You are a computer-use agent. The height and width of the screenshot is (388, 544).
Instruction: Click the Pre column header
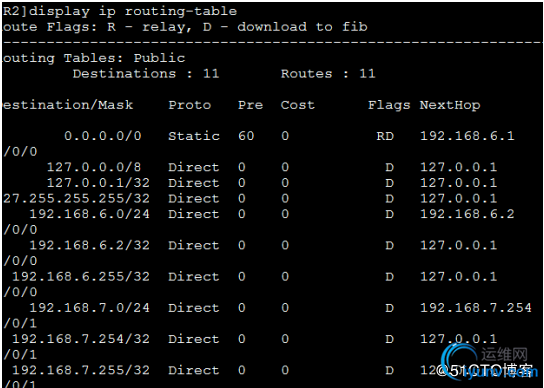[x=250, y=105]
